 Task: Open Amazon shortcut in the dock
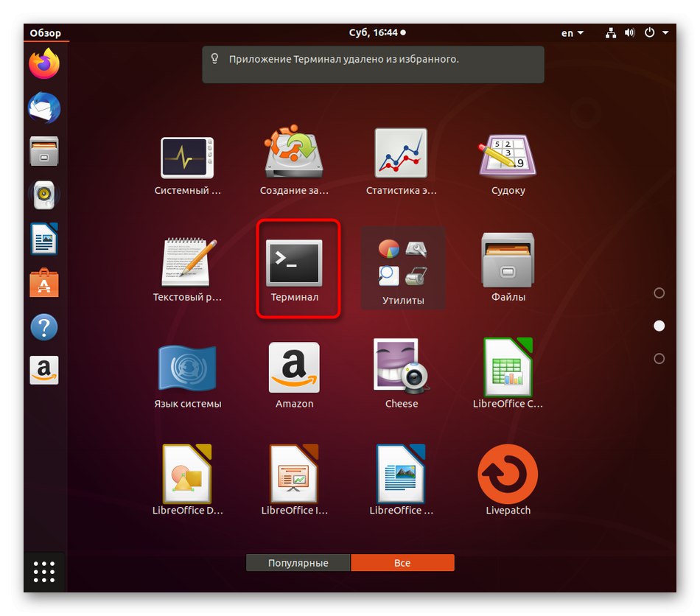(x=44, y=370)
